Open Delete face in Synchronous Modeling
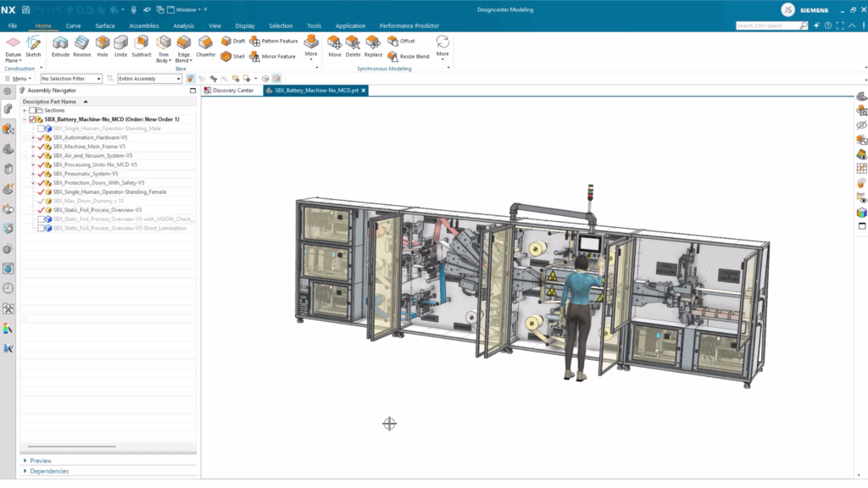The height and width of the screenshot is (488, 868). coord(353,42)
